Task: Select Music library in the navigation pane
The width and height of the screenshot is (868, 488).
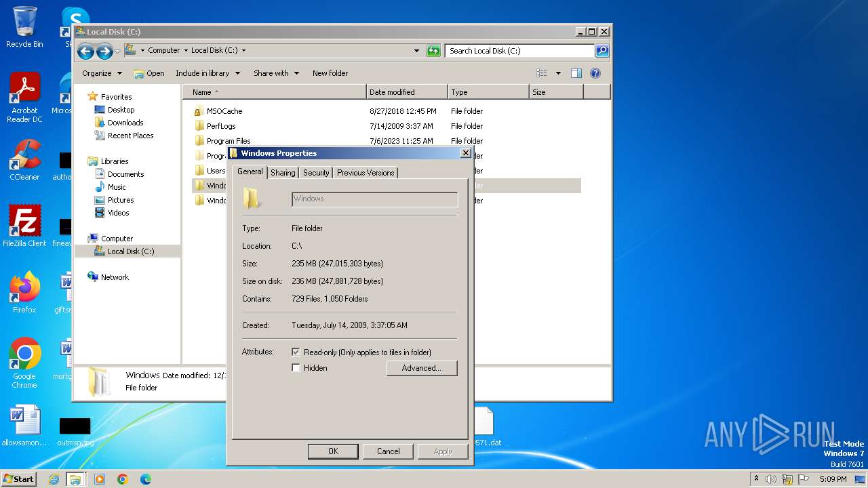Action: (117, 187)
